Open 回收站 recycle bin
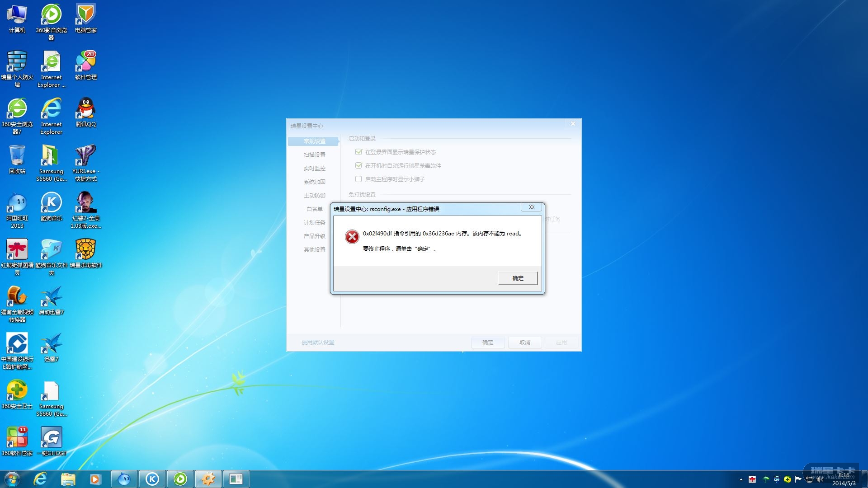The image size is (868, 488). coord(17,155)
